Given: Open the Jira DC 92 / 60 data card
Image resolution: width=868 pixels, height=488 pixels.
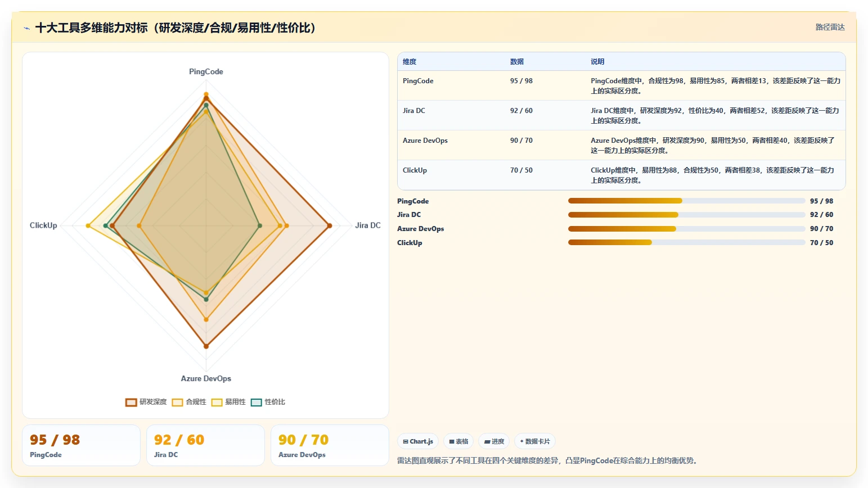Looking at the screenshot, I should (x=205, y=445).
